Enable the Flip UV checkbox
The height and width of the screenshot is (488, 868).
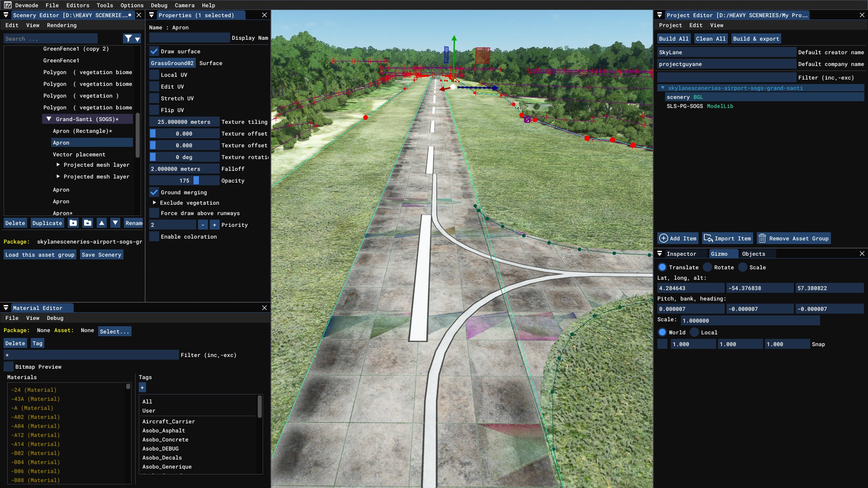click(x=154, y=110)
